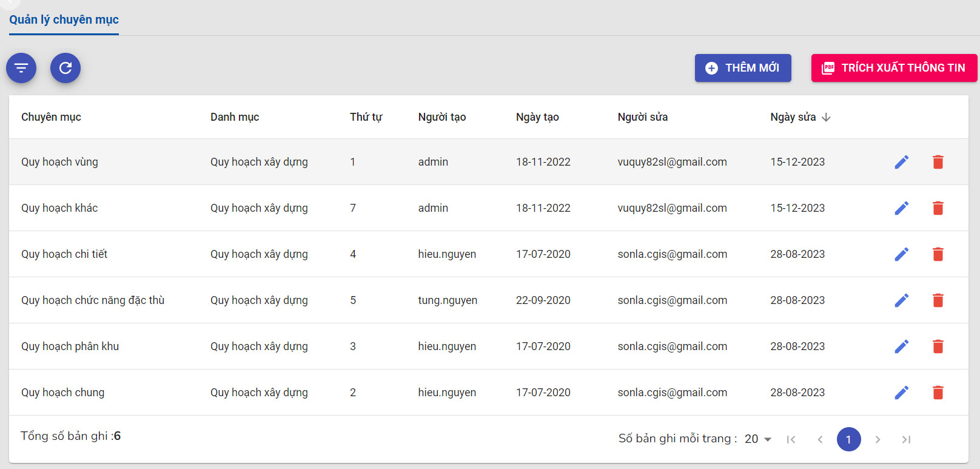Go to the next page
980x469 pixels.
tap(878, 439)
